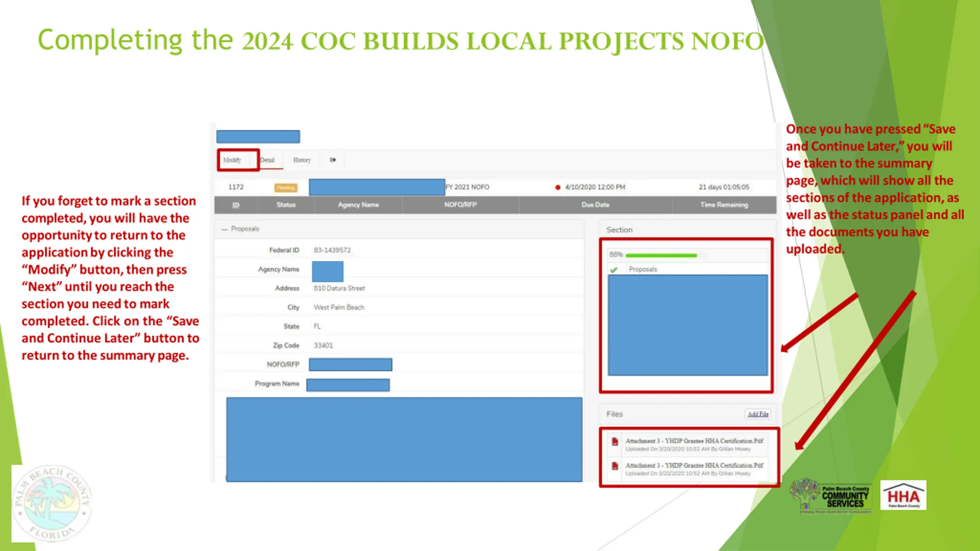Image resolution: width=980 pixels, height=551 pixels.
Task: Click Proposals entry in Section panel
Action: click(643, 269)
